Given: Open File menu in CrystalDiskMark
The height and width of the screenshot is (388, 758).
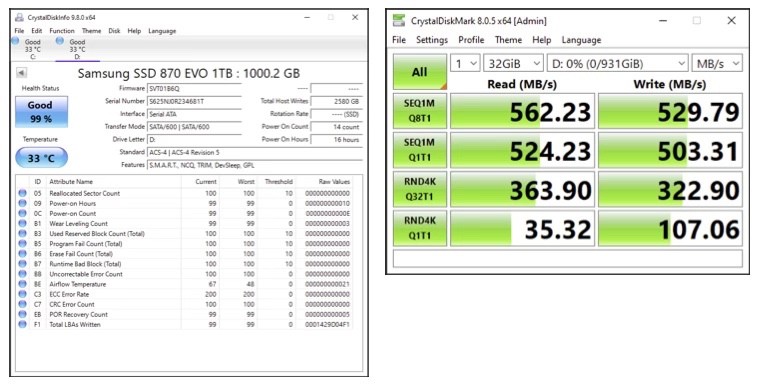Looking at the screenshot, I should 399,40.
